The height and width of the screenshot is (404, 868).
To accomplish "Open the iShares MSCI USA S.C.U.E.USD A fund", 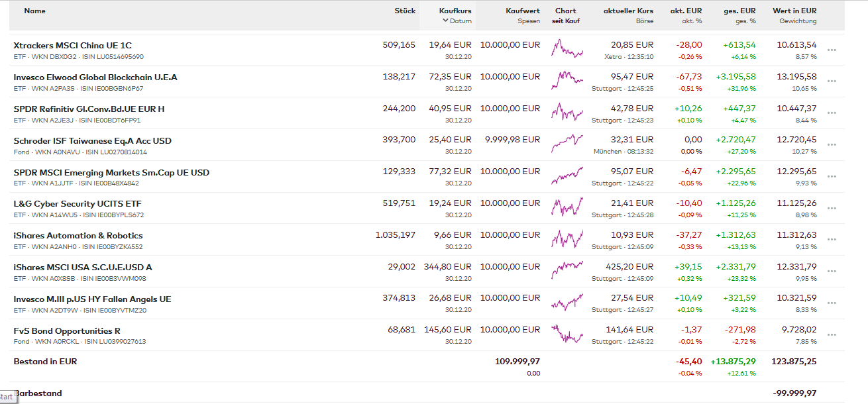I will coord(83,267).
